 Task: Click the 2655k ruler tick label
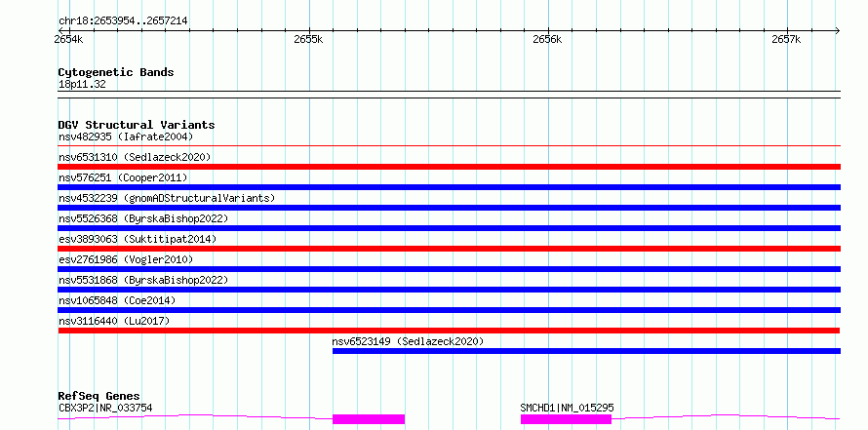tap(308, 40)
